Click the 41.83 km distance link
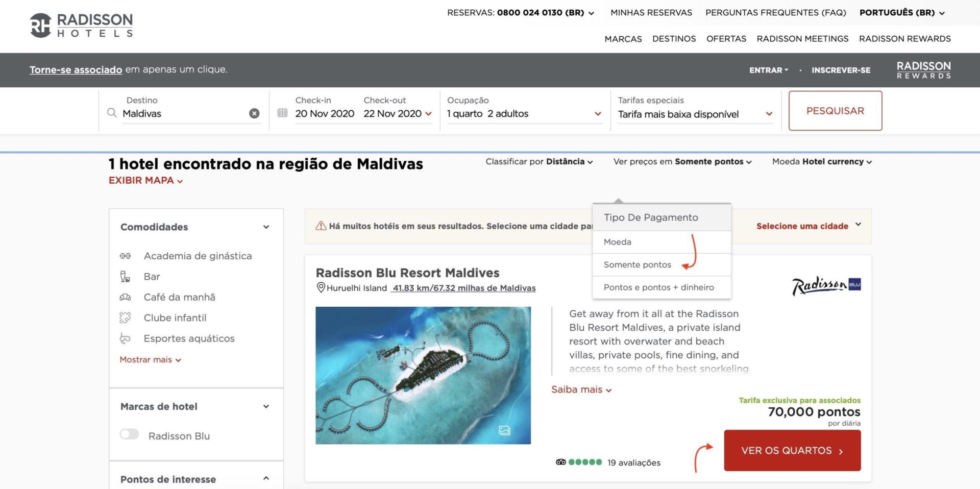This screenshot has width=980, height=489. pyautogui.click(x=464, y=288)
